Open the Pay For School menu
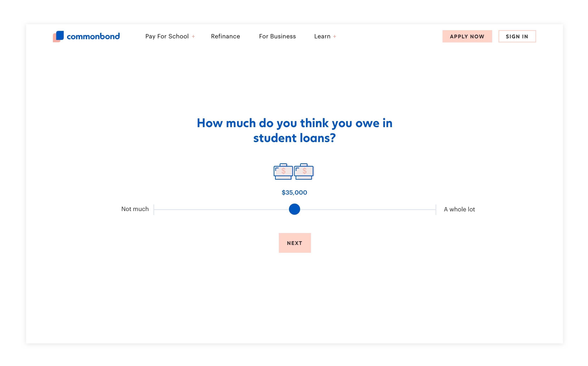 point(167,36)
